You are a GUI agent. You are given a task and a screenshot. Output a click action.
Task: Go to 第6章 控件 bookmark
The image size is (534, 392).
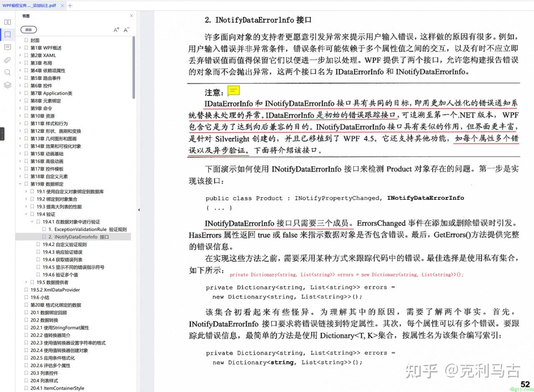(41, 85)
